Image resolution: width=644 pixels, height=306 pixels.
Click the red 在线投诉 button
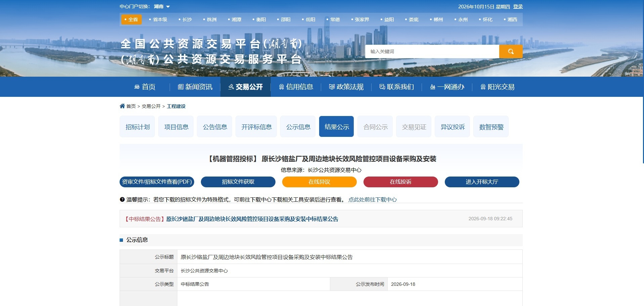tap(401, 182)
